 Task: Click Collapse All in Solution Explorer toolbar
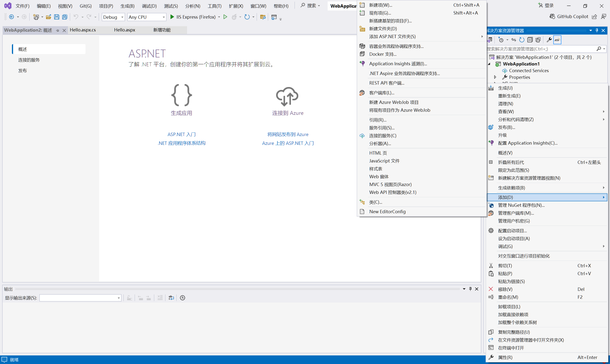click(x=530, y=40)
